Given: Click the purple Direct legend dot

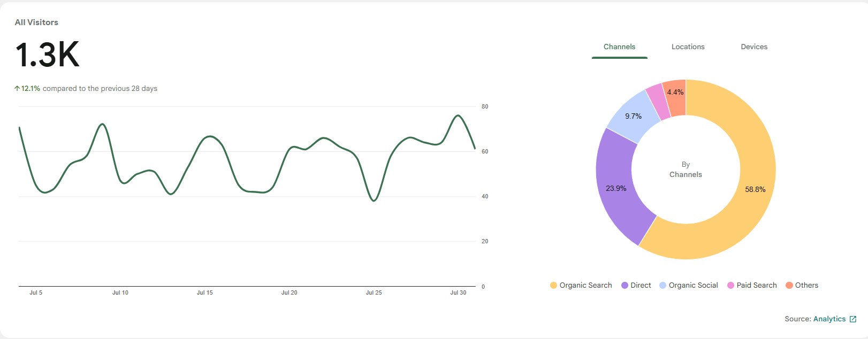Looking at the screenshot, I should pyautogui.click(x=625, y=286).
